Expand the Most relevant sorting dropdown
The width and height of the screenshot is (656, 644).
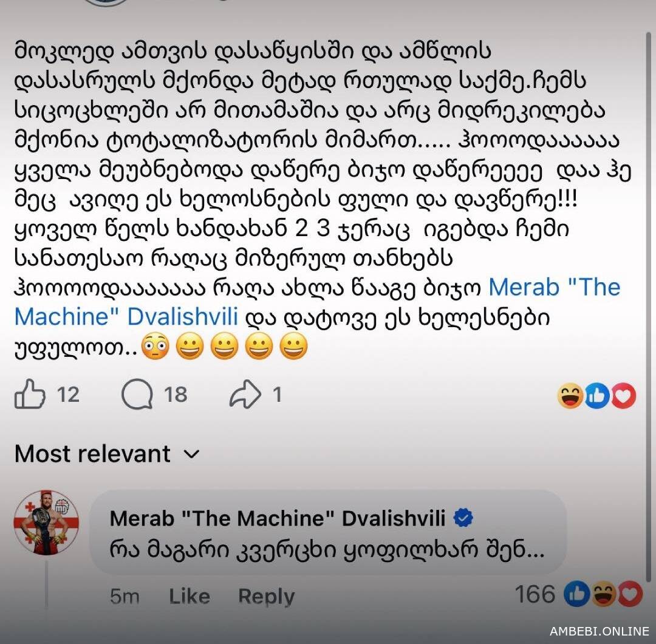(x=108, y=454)
